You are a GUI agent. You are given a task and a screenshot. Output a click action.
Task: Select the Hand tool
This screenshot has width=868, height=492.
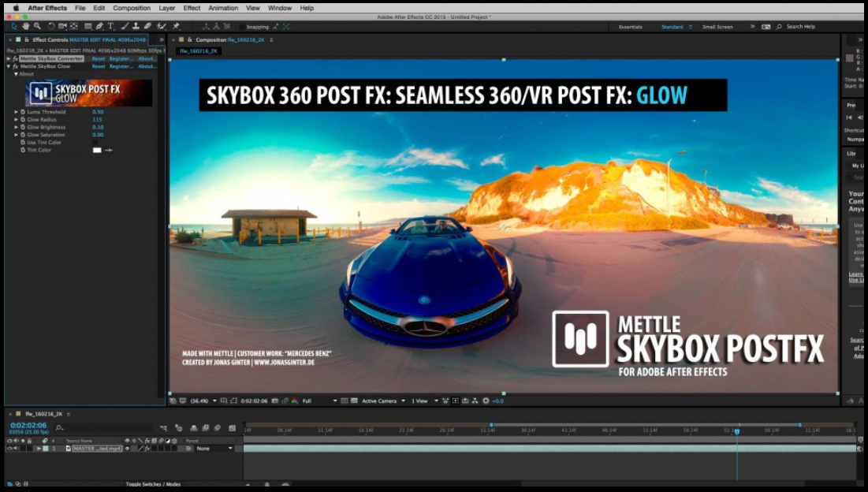[x=25, y=26]
